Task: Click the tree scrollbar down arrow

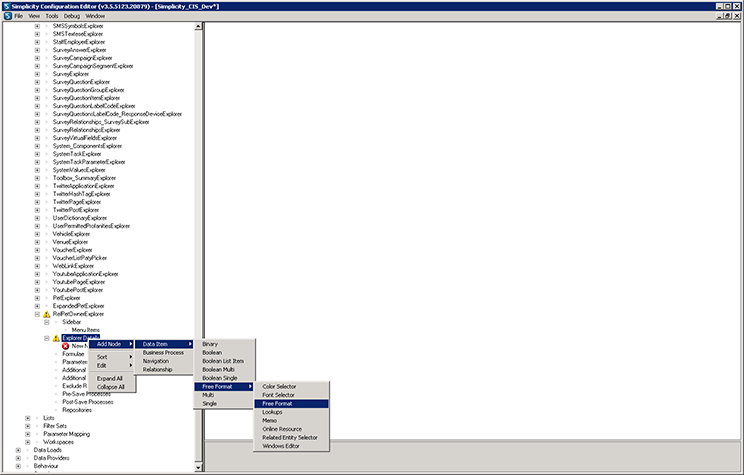Action: coord(198,468)
